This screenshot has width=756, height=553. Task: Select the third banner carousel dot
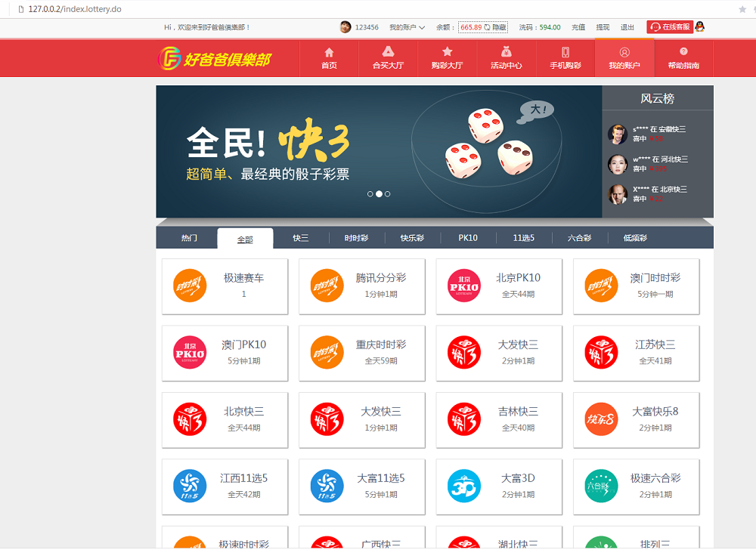coord(388,194)
